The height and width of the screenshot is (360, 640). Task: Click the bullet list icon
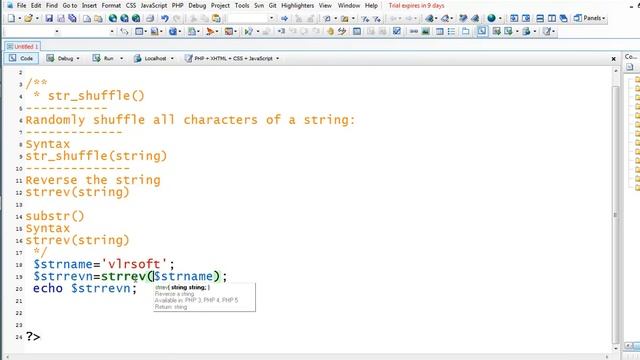pos(451,31)
